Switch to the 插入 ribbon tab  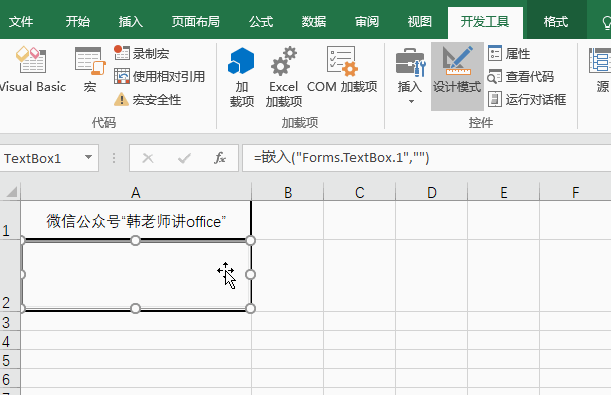[x=131, y=21]
